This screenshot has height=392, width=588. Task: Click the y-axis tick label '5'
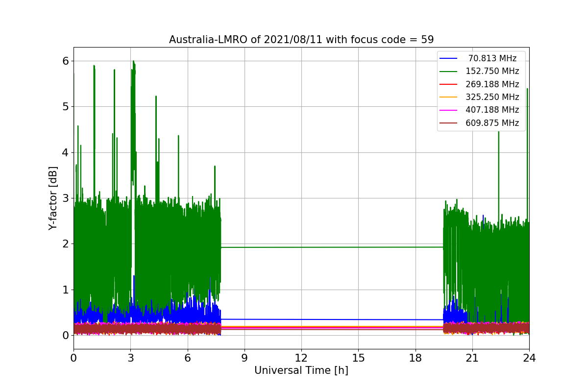65,107
